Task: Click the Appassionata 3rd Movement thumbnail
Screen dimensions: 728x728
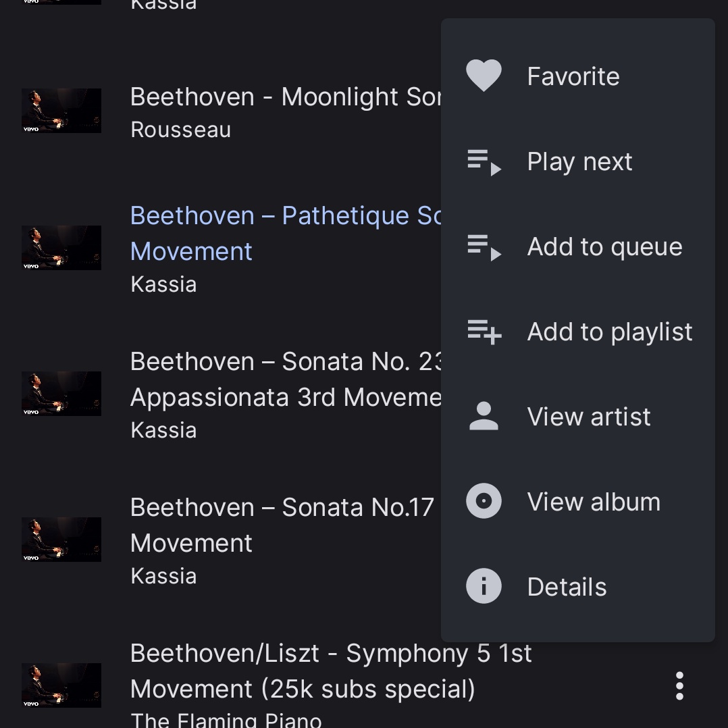Action: tap(61, 394)
